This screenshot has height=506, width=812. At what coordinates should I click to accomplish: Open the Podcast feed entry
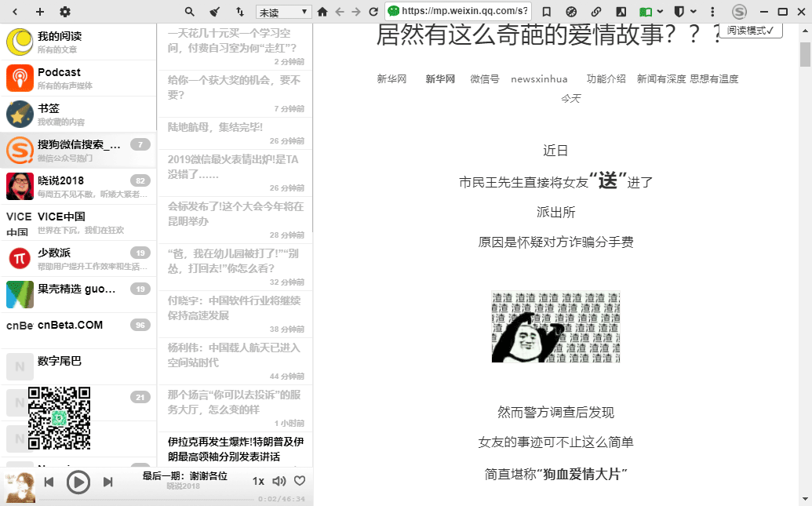tap(78, 78)
